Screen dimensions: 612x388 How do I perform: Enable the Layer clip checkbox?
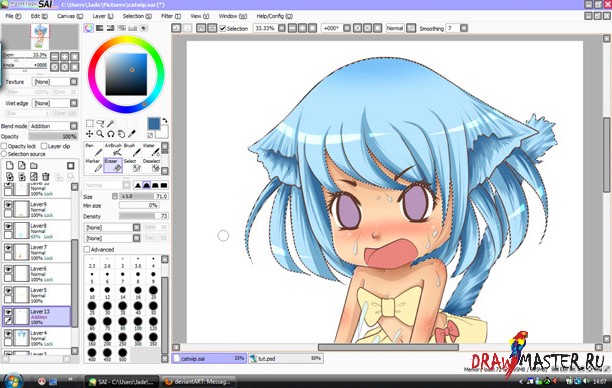point(44,146)
